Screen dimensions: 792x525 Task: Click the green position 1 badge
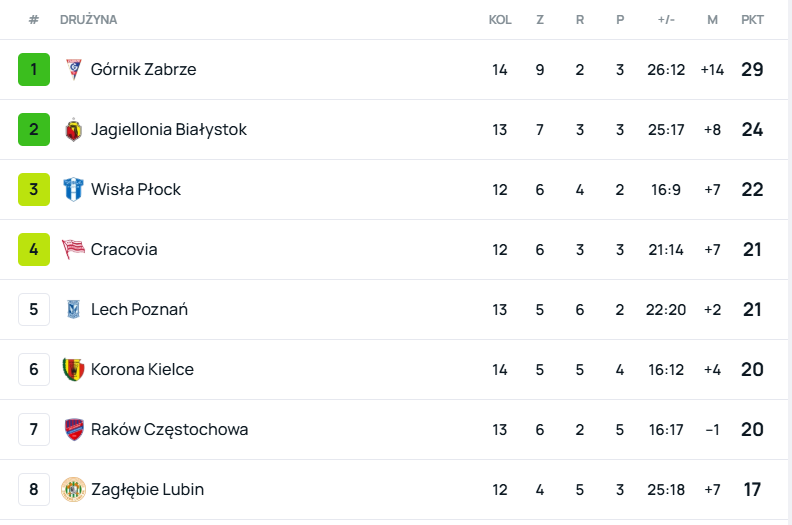[34, 70]
